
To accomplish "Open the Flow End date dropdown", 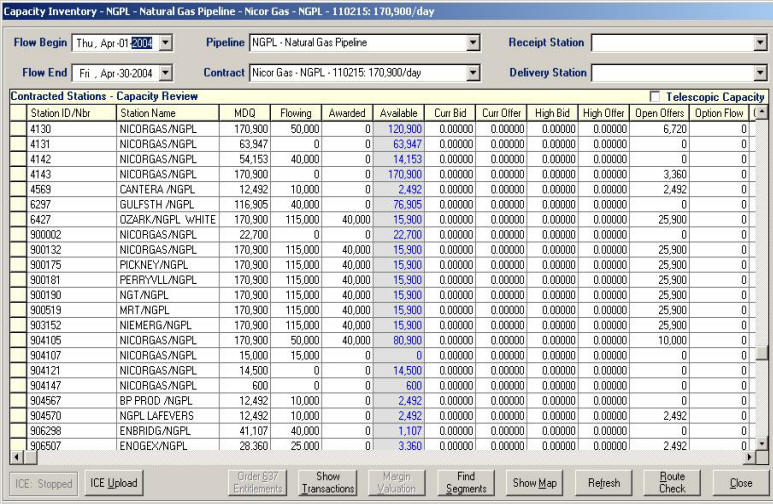I will (166, 73).
